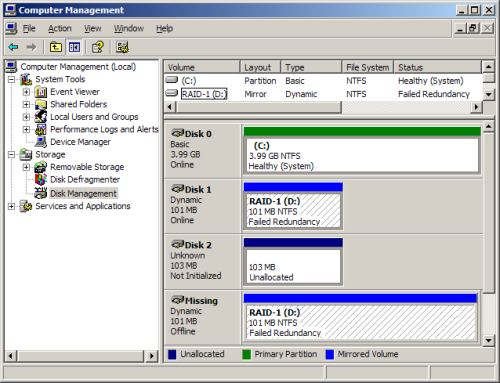Sort by the Volume column header
The image size is (500, 383).
click(202, 67)
